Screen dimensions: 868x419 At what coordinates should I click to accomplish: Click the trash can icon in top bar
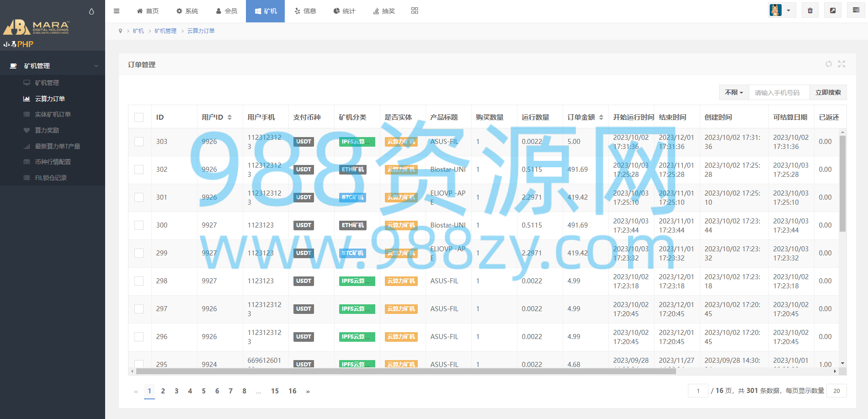810,11
